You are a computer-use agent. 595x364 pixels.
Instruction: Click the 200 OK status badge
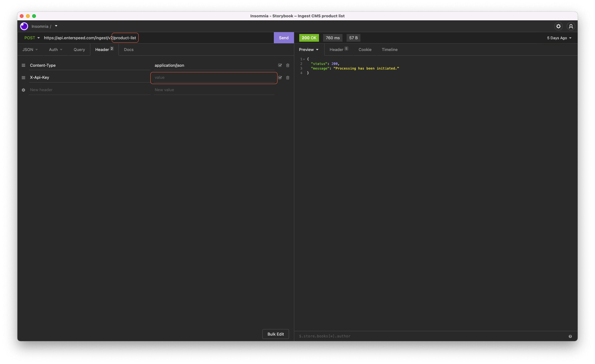tap(309, 38)
